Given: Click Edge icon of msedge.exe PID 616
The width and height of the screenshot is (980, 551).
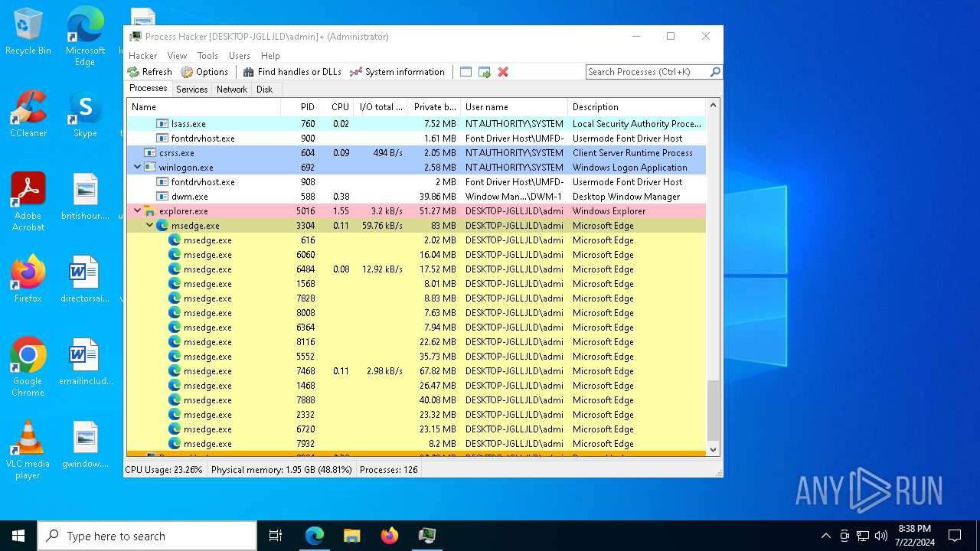Looking at the screenshot, I should pyautogui.click(x=175, y=240).
